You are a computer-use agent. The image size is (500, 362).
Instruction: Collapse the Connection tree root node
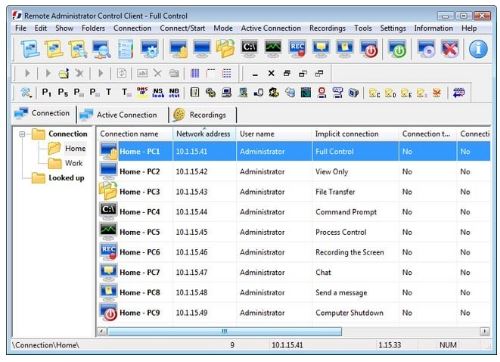pos(22,134)
